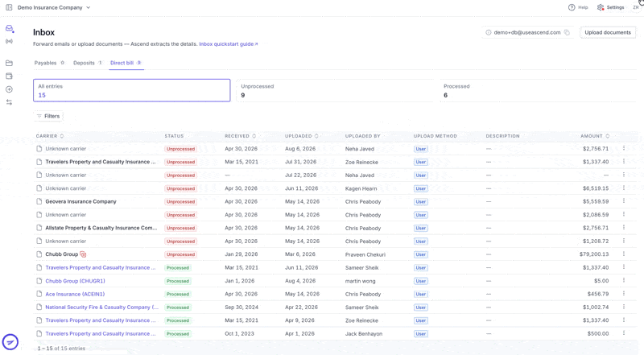Open the chat widget bubble
The image size is (644, 355).
(x=10, y=342)
